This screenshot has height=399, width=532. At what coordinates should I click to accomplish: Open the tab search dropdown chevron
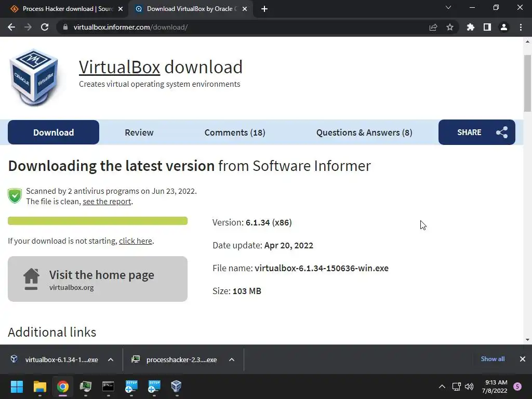448,7
